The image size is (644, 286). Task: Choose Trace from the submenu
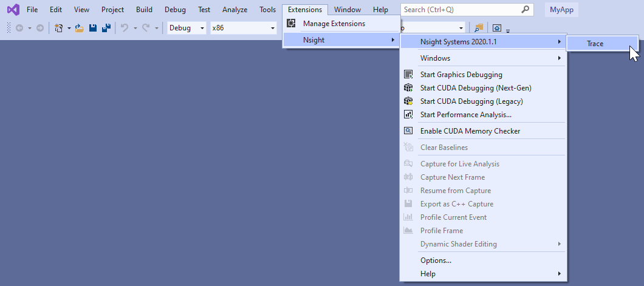tap(602, 44)
